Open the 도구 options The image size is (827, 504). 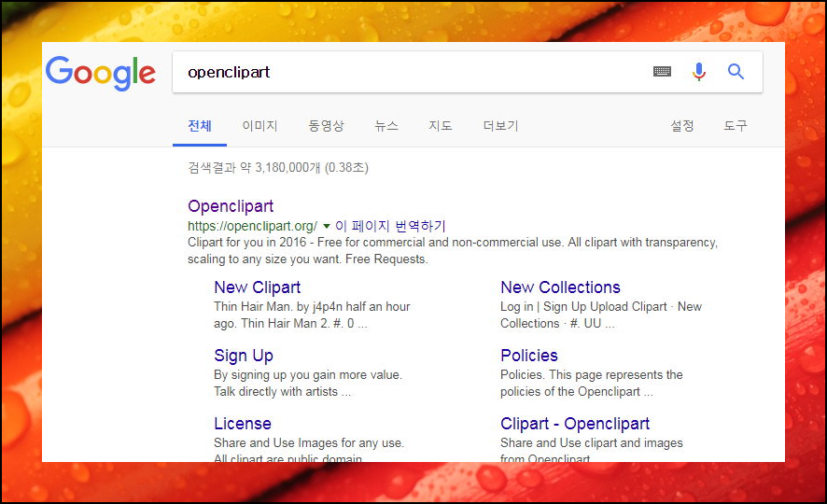[736, 125]
